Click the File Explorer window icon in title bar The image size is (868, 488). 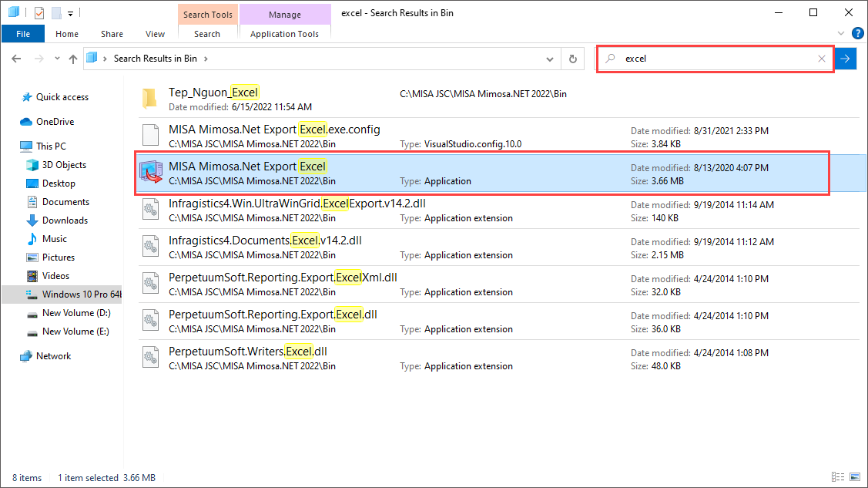(14, 12)
